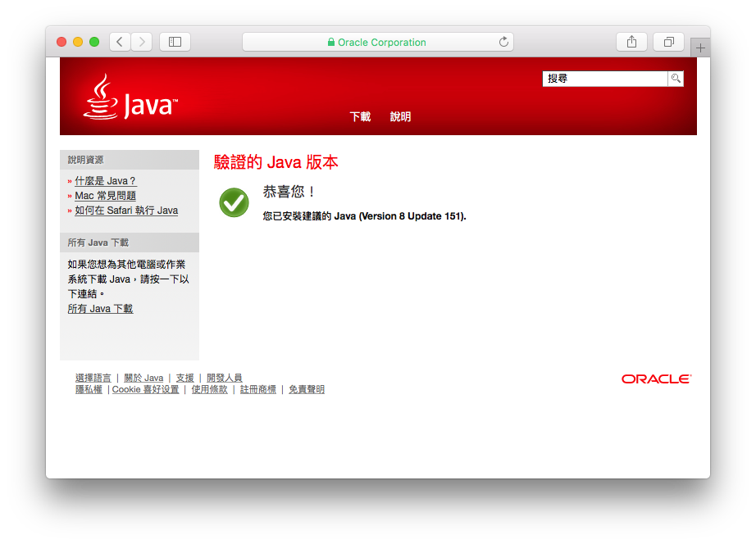Select the Oracle Corporation address bar
This screenshot has height=544, width=756.
[377, 42]
